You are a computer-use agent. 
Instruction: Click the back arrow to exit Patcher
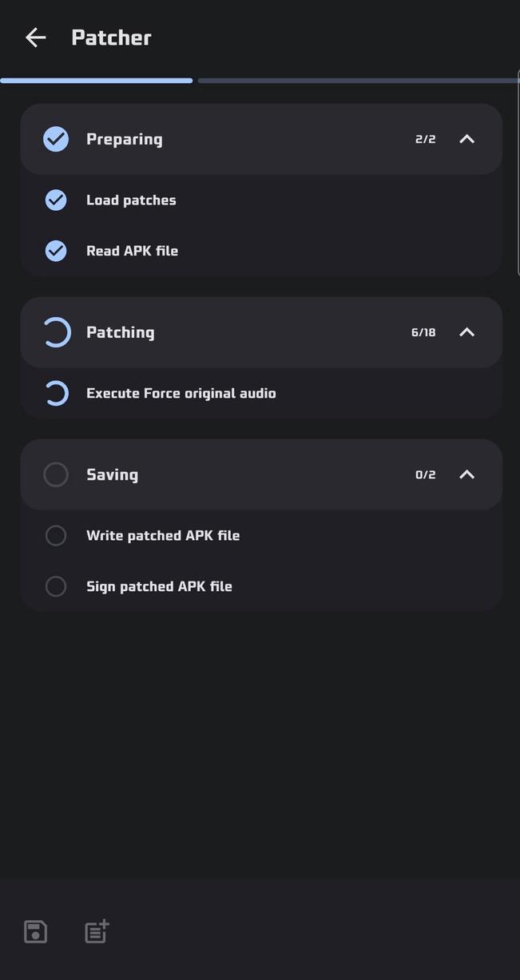(x=35, y=37)
